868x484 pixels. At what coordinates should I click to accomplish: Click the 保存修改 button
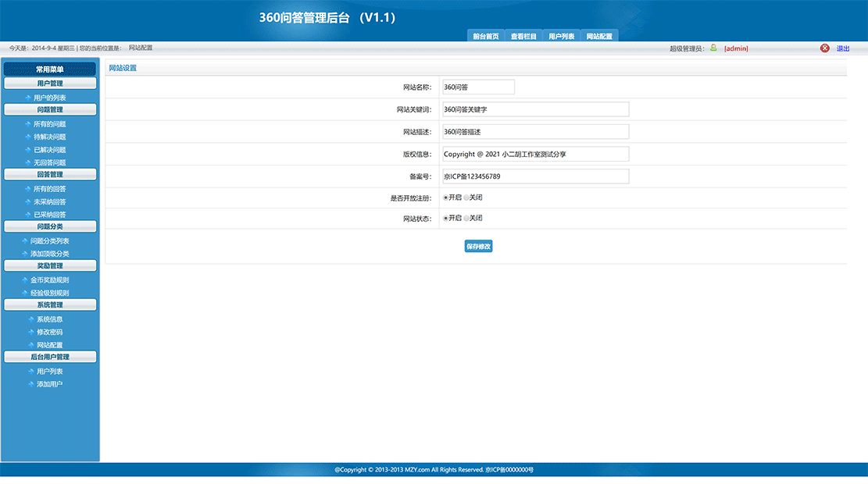(x=478, y=246)
